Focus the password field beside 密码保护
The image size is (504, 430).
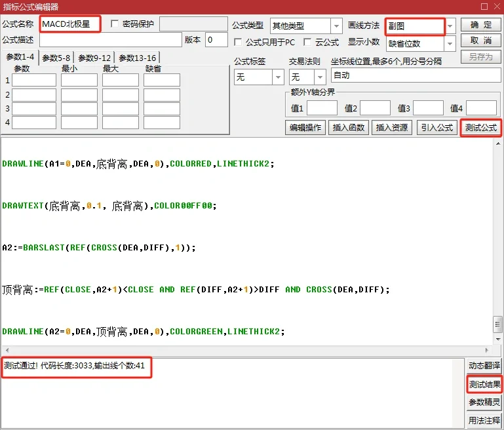click(193, 24)
